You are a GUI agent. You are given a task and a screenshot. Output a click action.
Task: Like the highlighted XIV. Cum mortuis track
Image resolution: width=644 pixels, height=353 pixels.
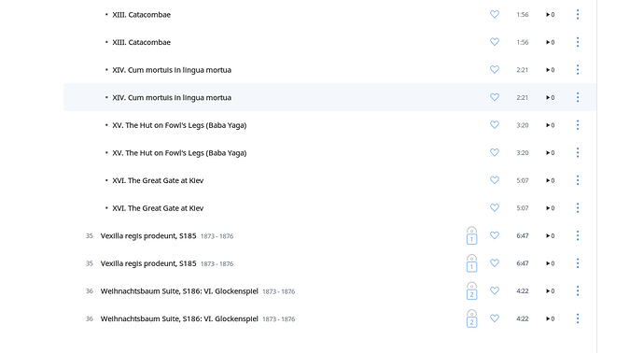coord(495,97)
